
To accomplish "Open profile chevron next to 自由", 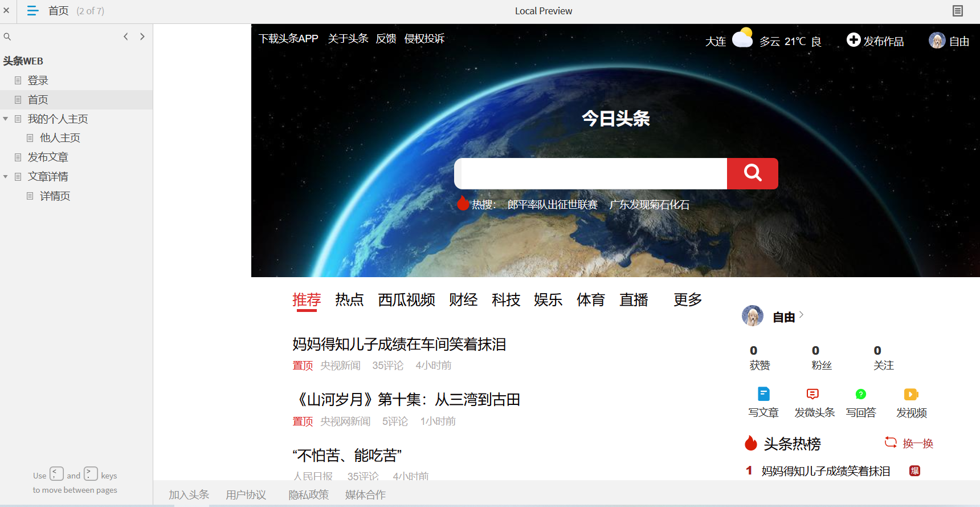I will (801, 314).
